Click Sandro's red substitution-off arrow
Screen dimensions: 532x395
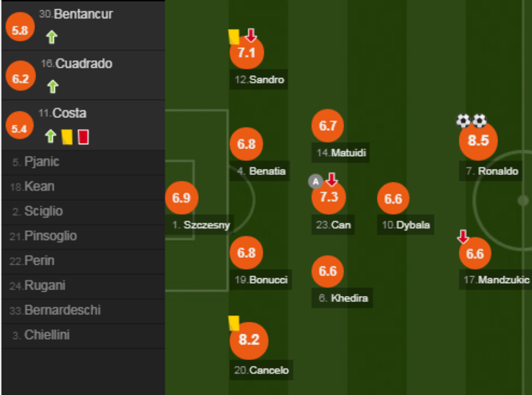(251, 36)
